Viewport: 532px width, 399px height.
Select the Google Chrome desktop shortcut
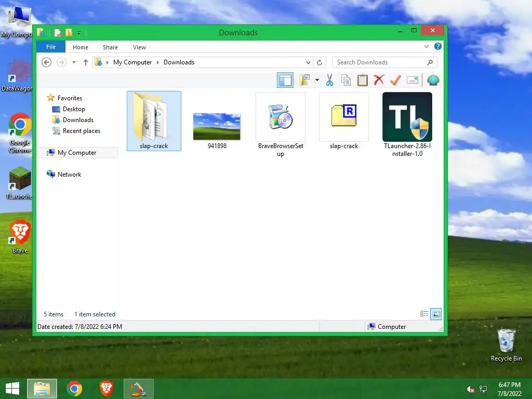tap(20, 133)
